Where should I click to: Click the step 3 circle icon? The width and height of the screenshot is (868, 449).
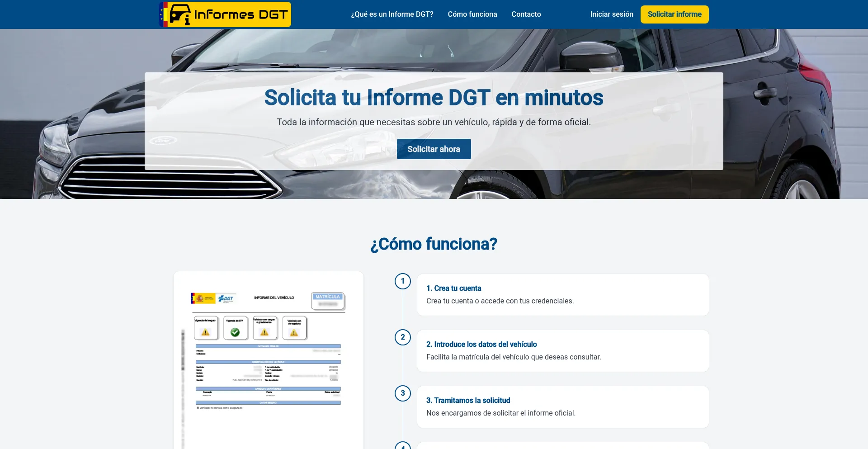point(403,393)
